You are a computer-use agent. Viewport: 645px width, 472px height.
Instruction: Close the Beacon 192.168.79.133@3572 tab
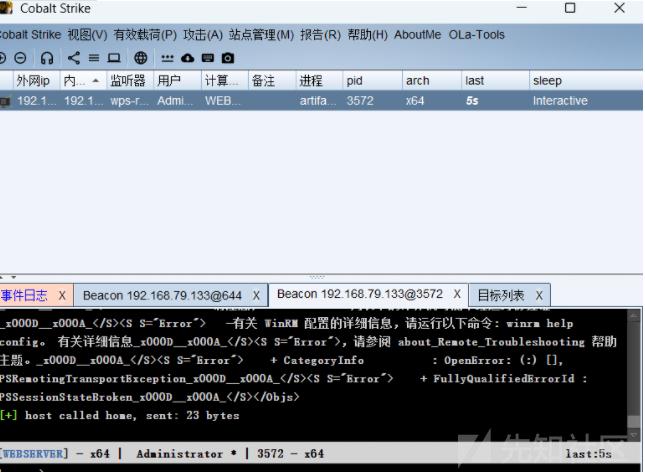point(457,294)
